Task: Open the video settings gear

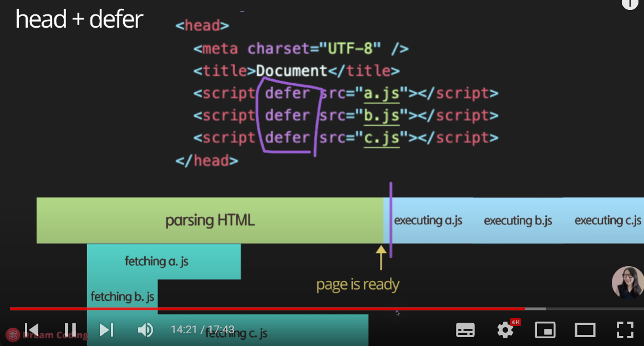Action: (505, 330)
